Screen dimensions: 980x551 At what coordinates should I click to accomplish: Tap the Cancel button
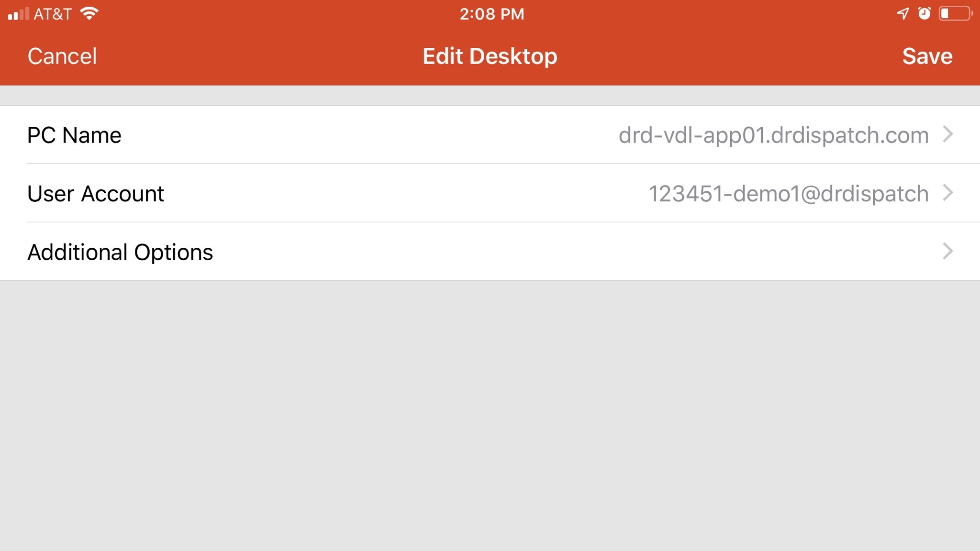pyautogui.click(x=62, y=56)
